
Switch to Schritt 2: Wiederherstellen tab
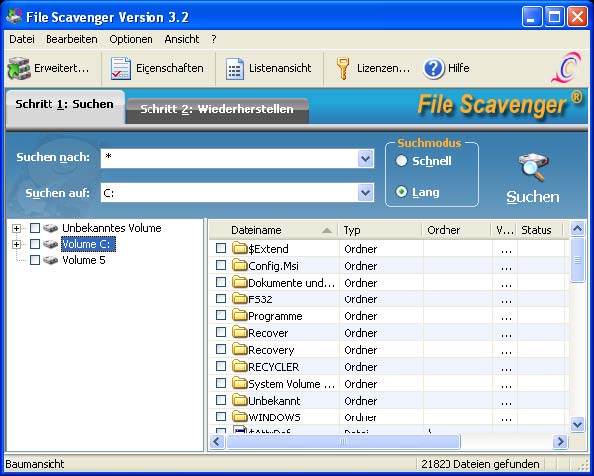[x=217, y=110]
